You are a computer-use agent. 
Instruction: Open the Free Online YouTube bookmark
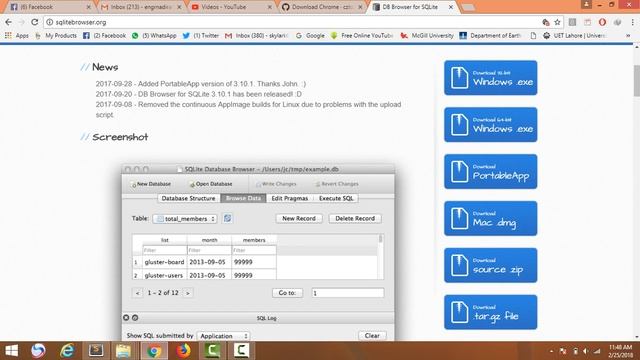pos(362,36)
